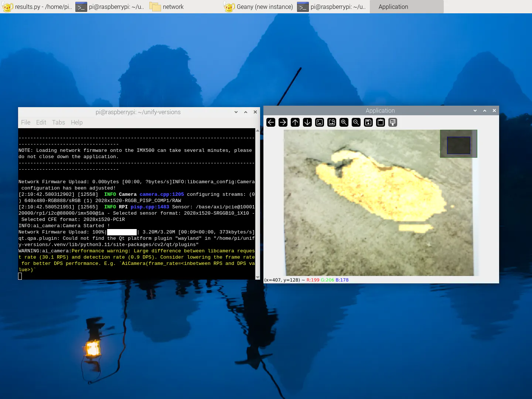Open the properties paint-roller icon

coord(393,122)
